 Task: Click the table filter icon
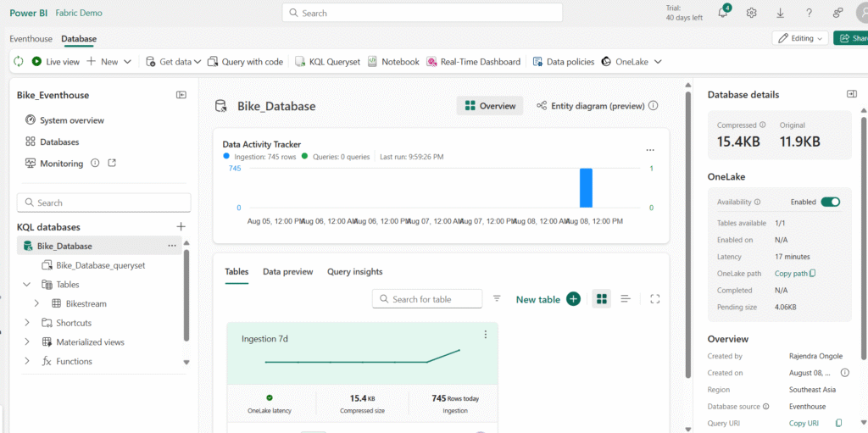coord(497,299)
